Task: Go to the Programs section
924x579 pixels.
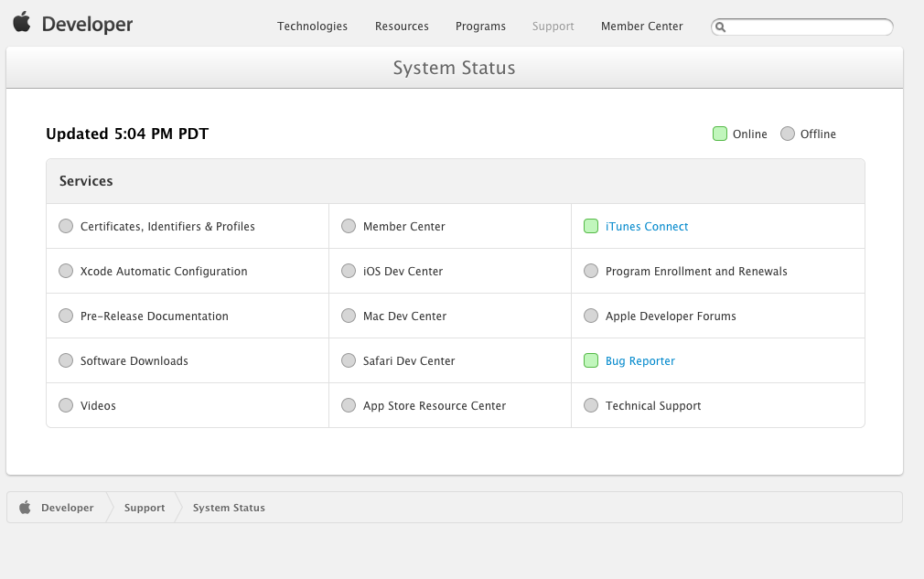Action: [x=480, y=27]
